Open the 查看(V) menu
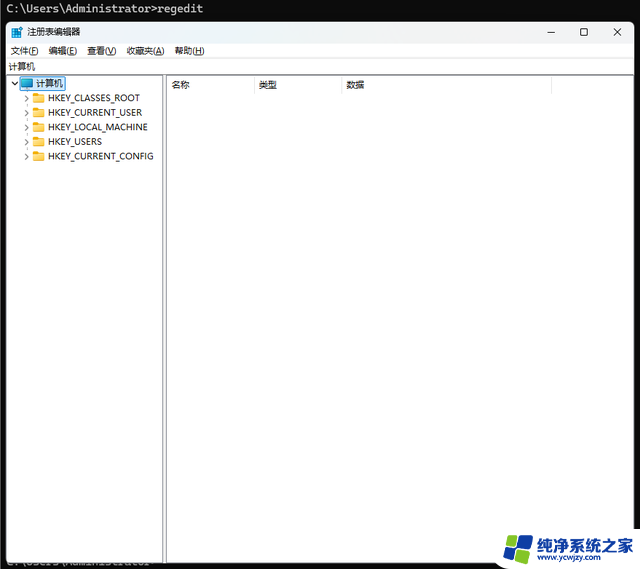 click(x=102, y=51)
